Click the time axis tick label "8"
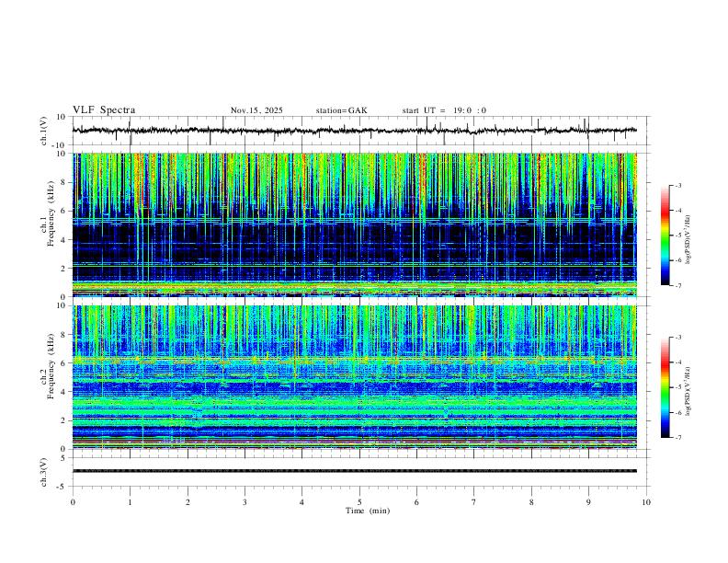 pos(531,502)
